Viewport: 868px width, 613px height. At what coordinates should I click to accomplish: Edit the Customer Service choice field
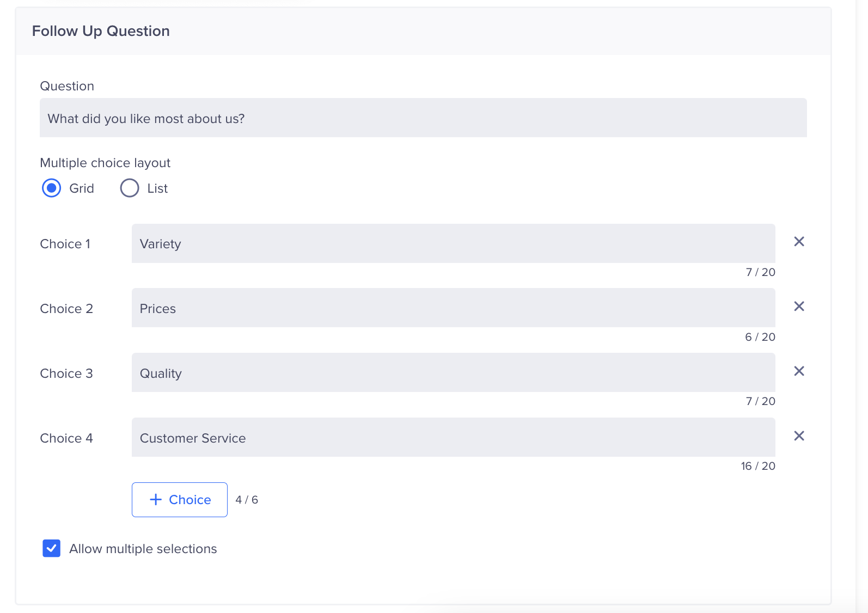(x=453, y=438)
